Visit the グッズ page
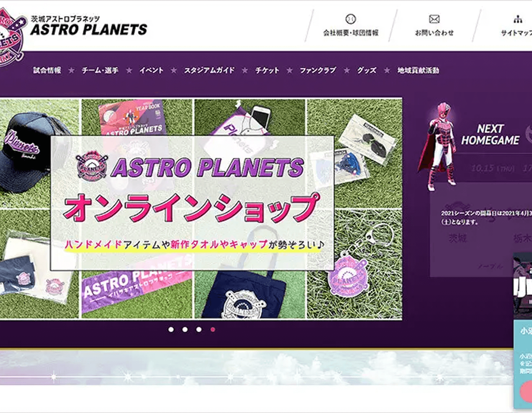Screen dimensions: 532x413 pos(366,70)
